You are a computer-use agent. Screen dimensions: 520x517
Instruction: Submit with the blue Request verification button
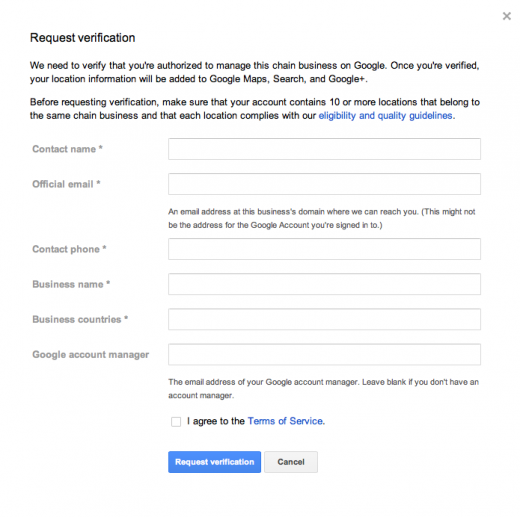click(x=214, y=462)
